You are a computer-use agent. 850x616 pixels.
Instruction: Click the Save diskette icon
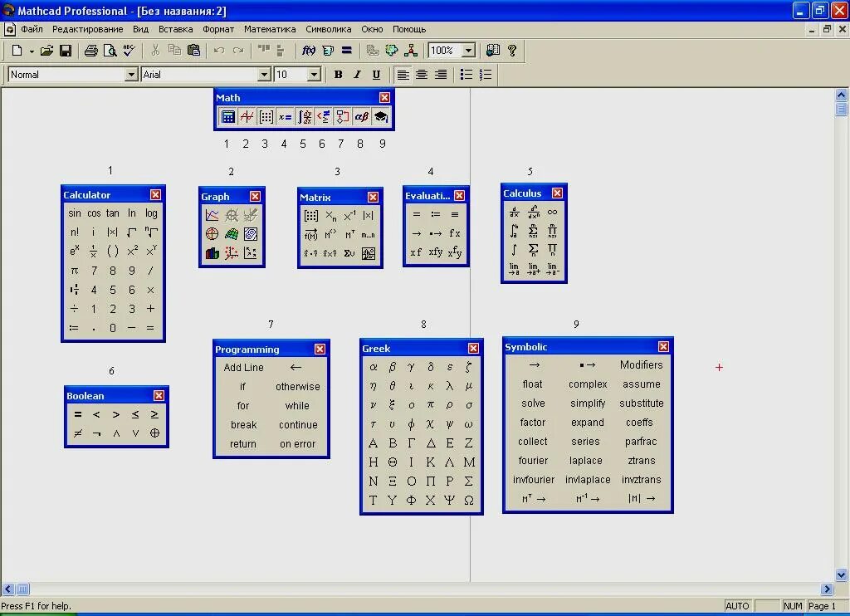tap(66, 51)
